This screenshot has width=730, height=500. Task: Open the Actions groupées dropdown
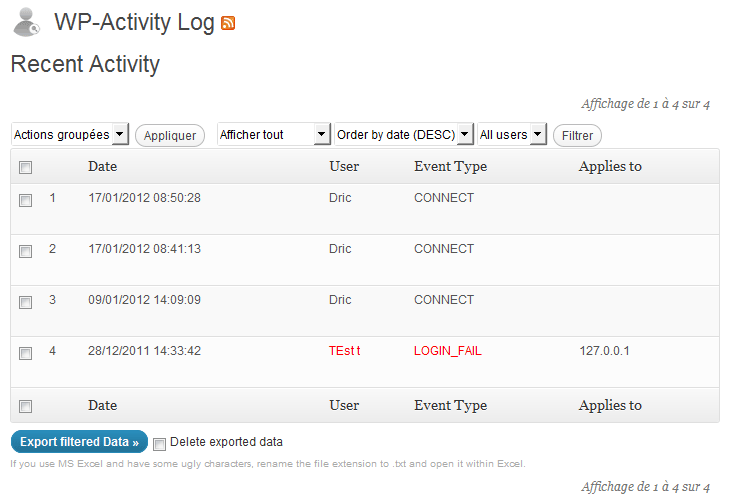pos(70,135)
